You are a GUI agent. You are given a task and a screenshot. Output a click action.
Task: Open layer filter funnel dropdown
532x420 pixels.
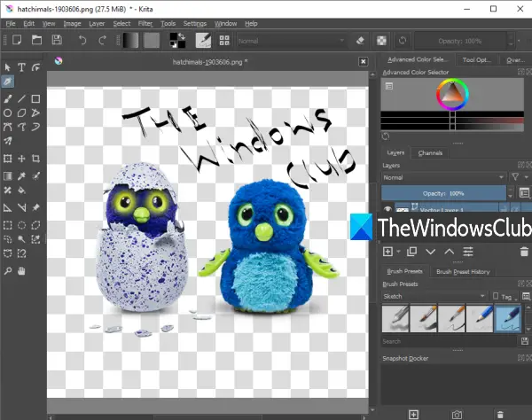pyautogui.click(x=519, y=177)
